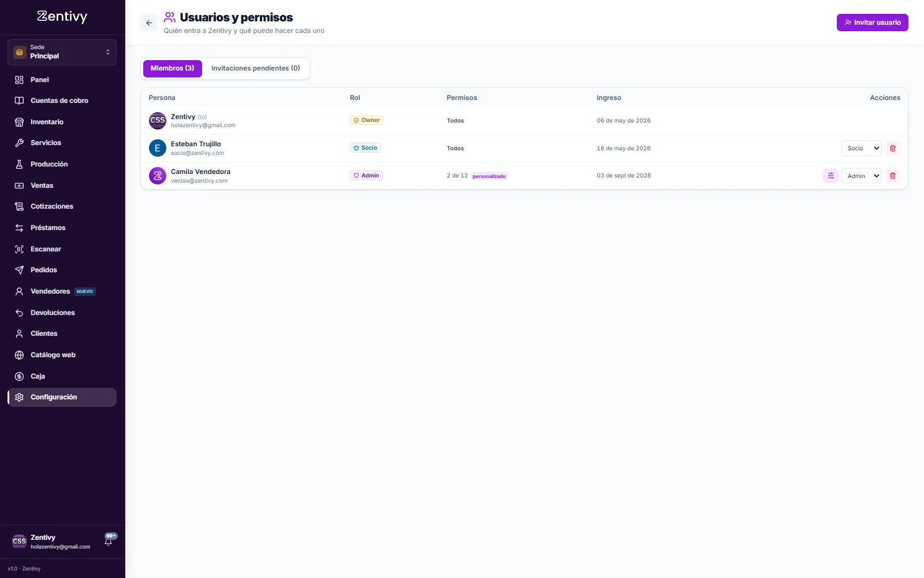
Task: Open the Escanear tool
Action: coord(62,249)
